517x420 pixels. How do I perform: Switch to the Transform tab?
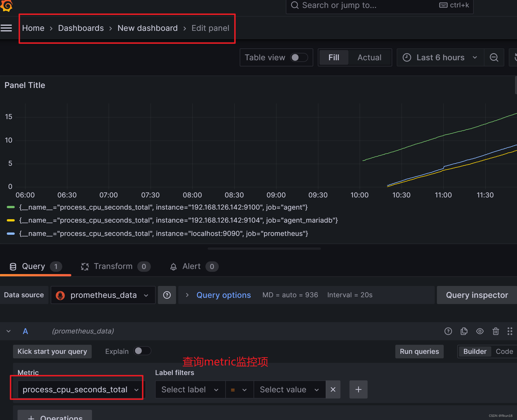[115, 266]
